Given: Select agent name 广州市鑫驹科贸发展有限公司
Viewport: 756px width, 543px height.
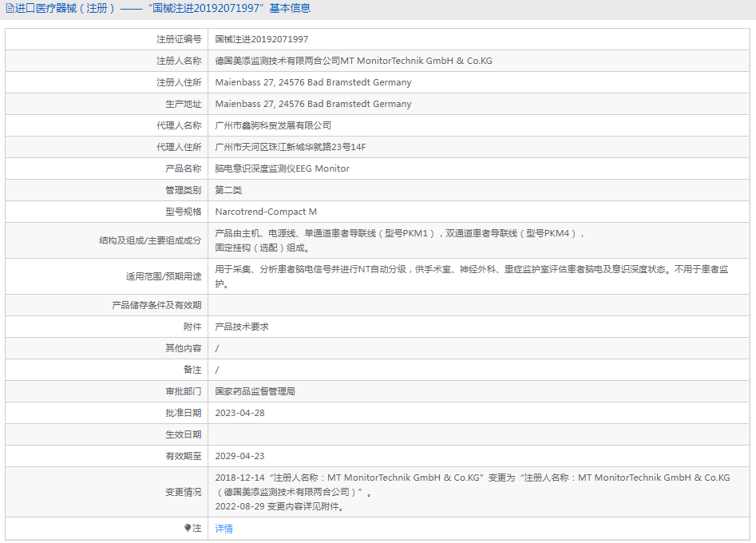Looking at the screenshot, I should click(x=273, y=125).
